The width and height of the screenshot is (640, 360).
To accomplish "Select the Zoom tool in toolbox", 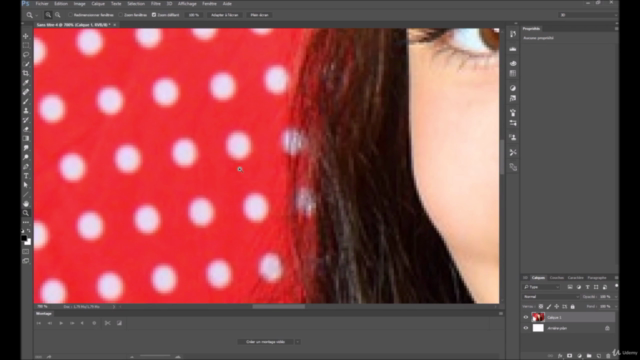I will pos(26,213).
